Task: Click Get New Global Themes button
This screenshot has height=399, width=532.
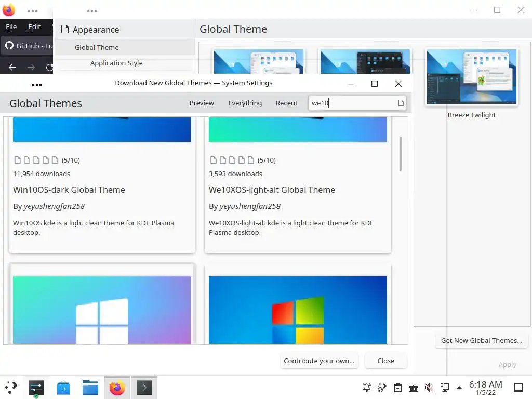Action: pyautogui.click(x=482, y=340)
